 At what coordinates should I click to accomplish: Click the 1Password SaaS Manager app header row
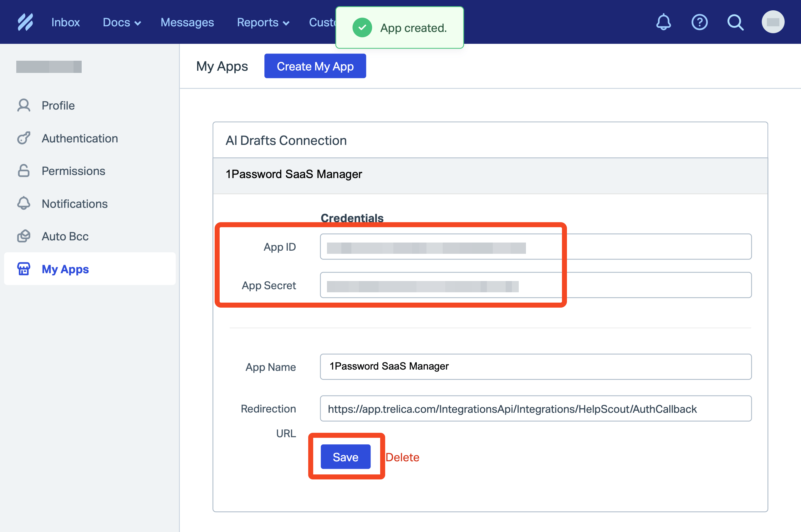490,176
